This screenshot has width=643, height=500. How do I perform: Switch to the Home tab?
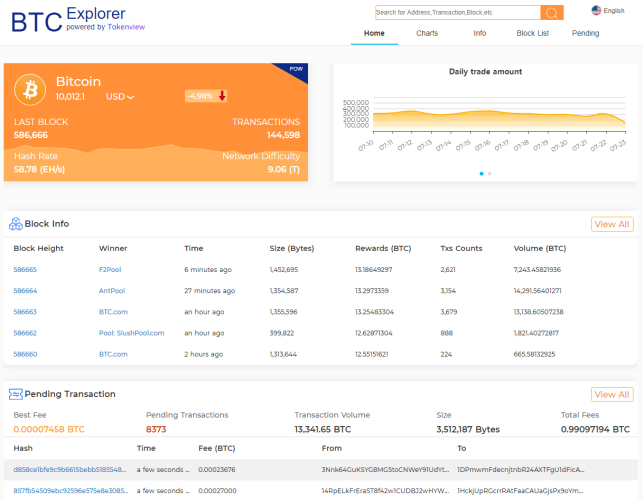[x=374, y=33]
